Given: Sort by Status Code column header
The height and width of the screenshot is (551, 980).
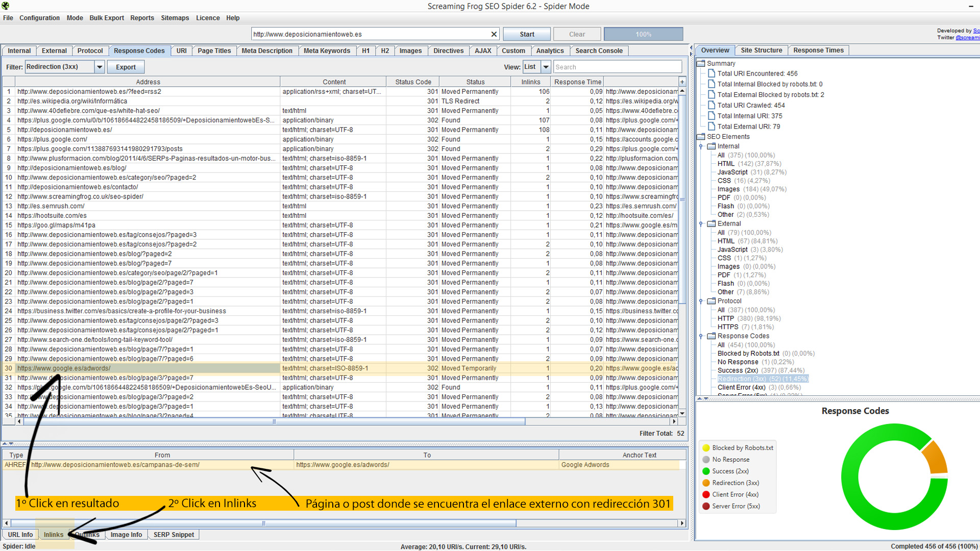Looking at the screenshot, I should 413,82.
